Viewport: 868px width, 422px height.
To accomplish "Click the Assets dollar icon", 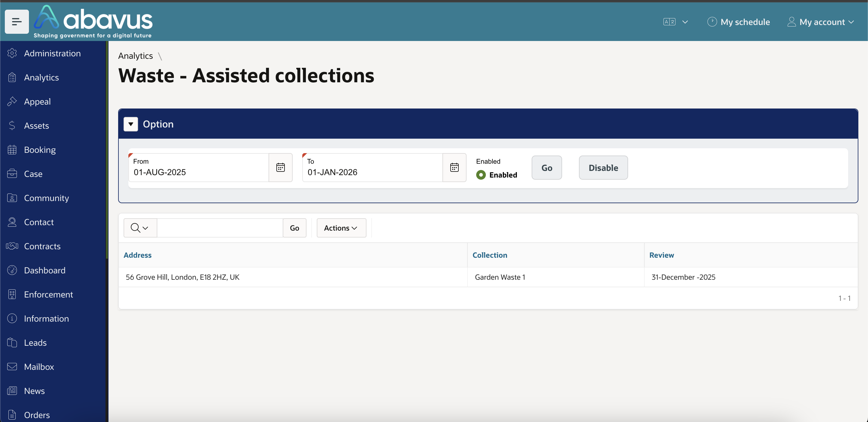I will (x=12, y=126).
